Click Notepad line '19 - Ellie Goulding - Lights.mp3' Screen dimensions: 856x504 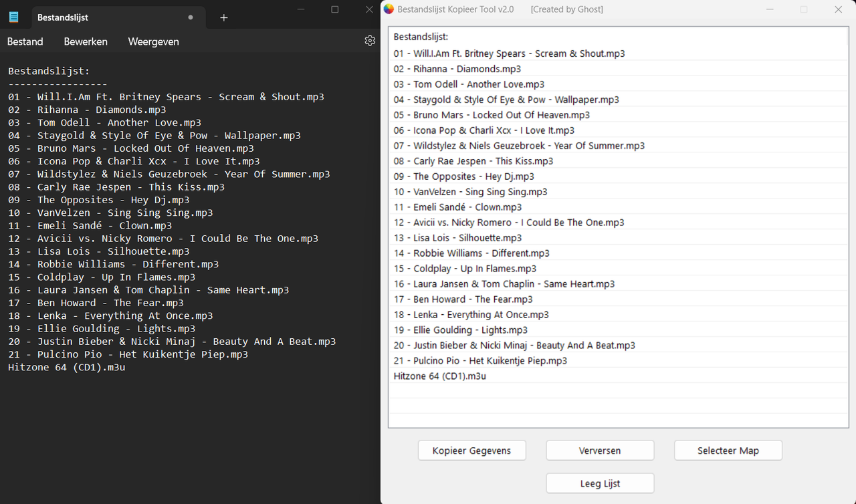pos(102,329)
